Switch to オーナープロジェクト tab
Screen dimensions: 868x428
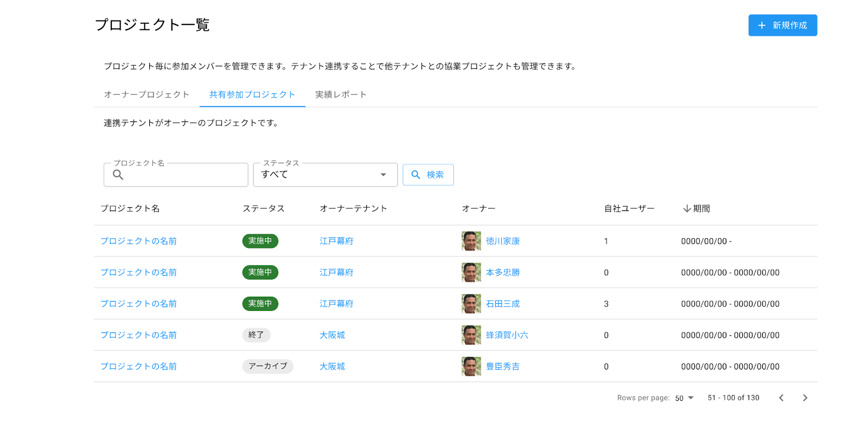[x=146, y=94]
